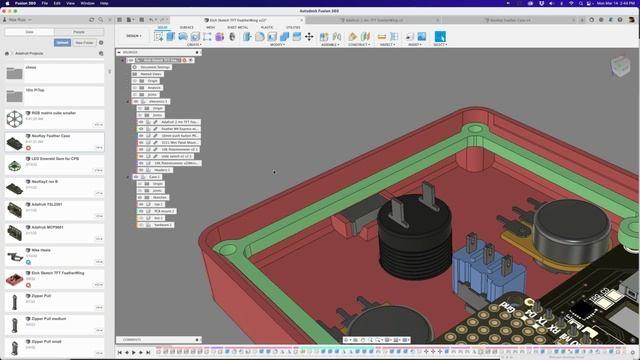
Task: Choose the Extrude tool
Action: 171,37
